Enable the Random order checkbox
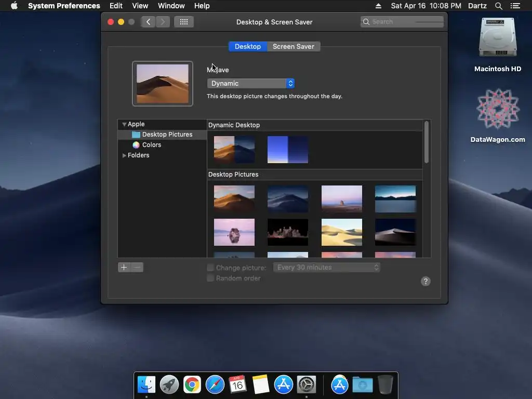This screenshot has width=532, height=399. tap(210, 278)
